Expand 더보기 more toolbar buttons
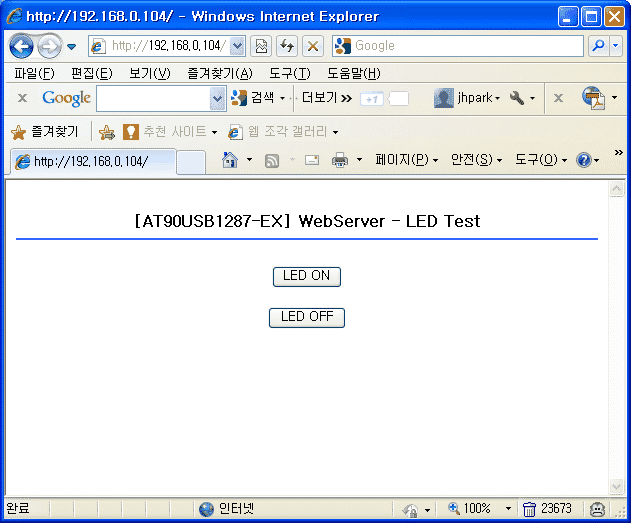 coord(327,98)
